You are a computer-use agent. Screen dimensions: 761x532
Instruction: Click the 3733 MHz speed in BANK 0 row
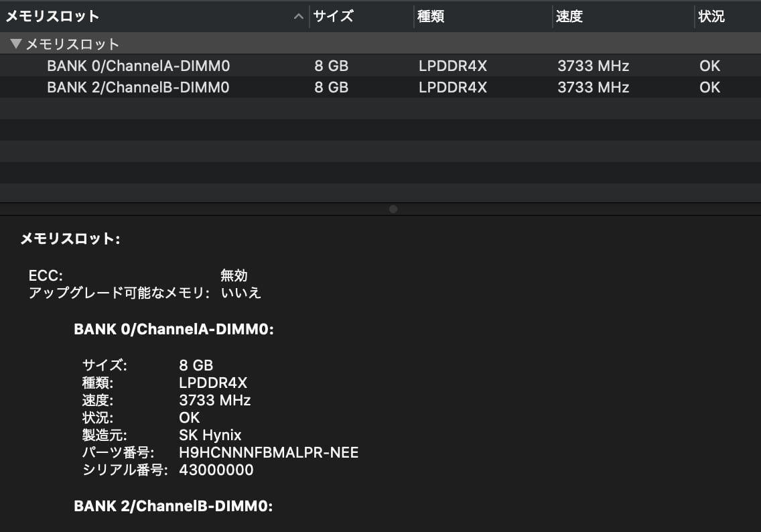(593, 66)
